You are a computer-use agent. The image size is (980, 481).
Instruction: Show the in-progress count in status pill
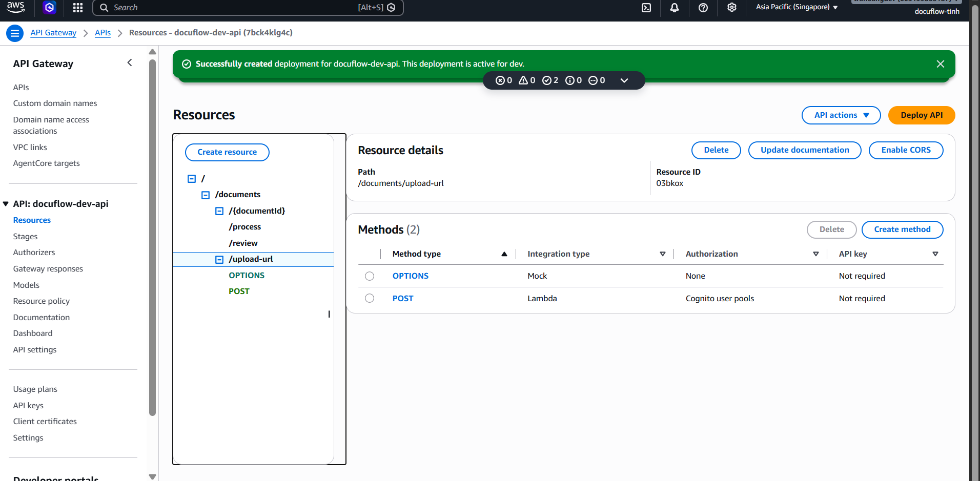(x=597, y=80)
